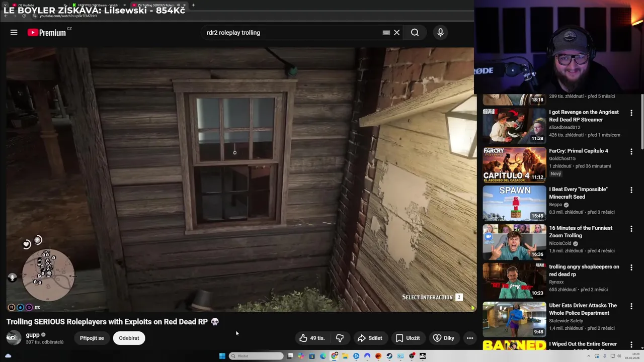
Task: Open more actions menu beside Díky
Action: (x=469, y=338)
